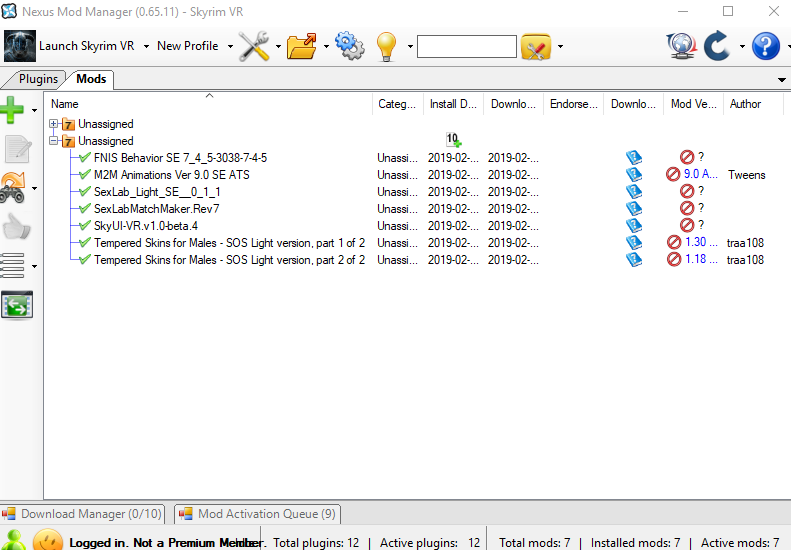Click the ATV and orange arrow icon
The height and width of the screenshot is (550, 791).
click(13, 188)
